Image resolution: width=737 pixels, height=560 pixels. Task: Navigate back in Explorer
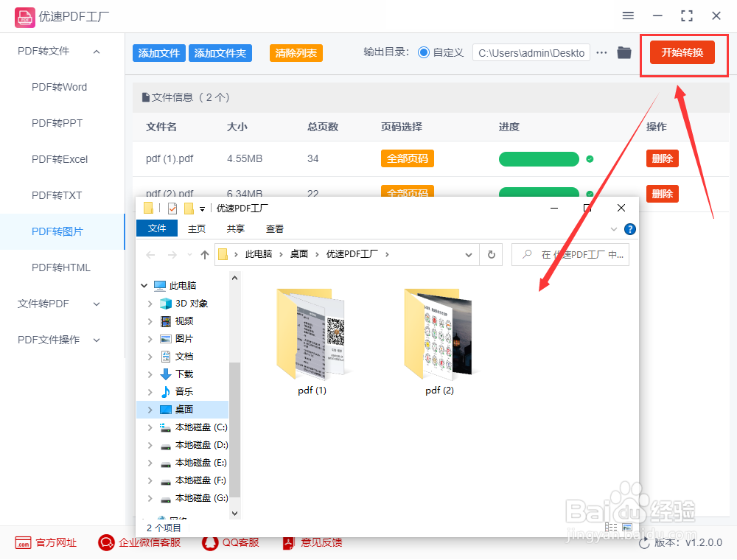click(x=150, y=255)
